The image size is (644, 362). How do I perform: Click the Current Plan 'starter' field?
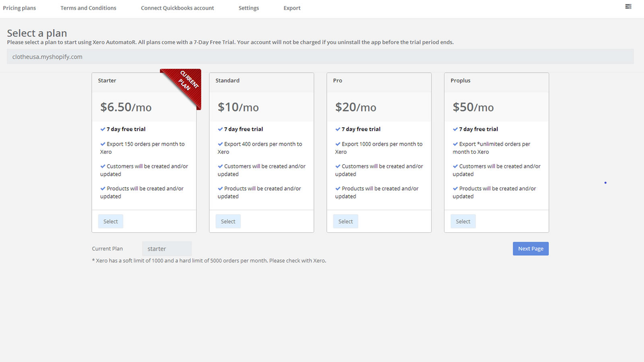click(167, 248)
